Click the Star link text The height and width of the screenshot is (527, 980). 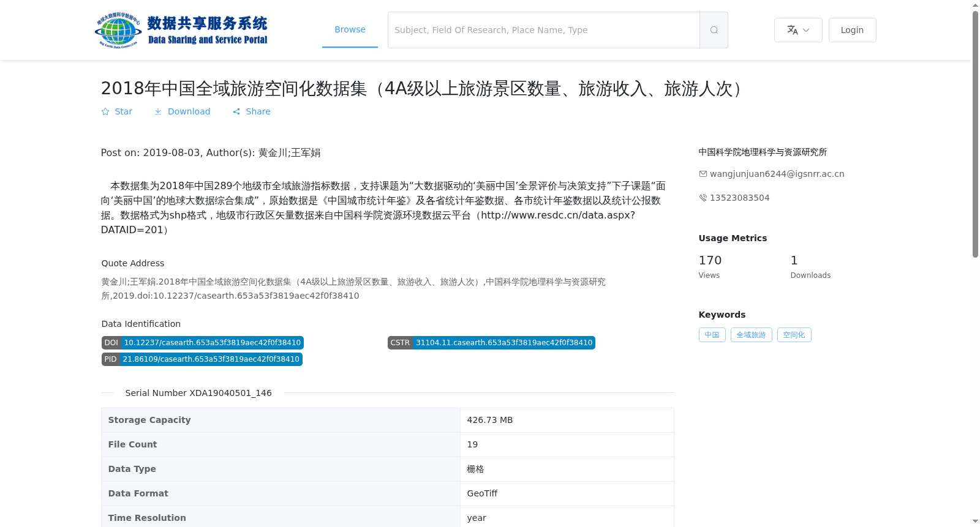click(x=123, y=111)
